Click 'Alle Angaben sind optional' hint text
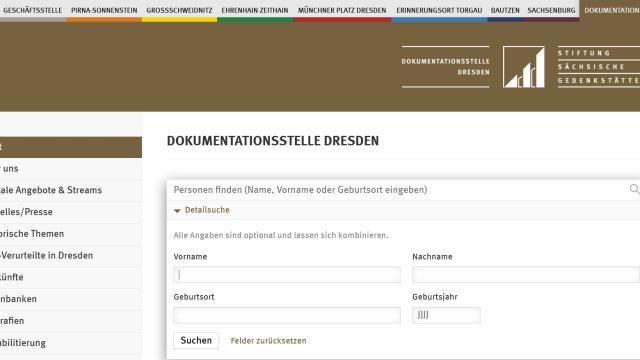 (x=281, y=236)
